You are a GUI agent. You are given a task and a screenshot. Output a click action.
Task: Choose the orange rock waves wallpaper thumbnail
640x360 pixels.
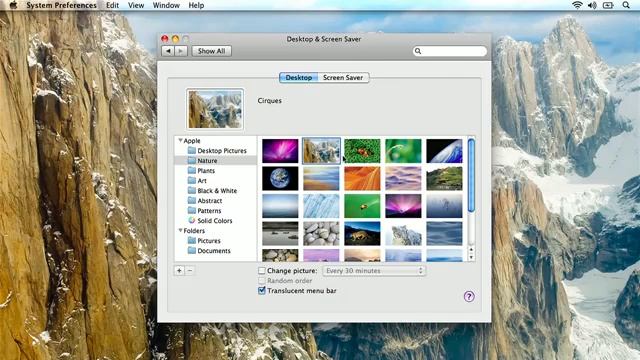tap(362, 178)
